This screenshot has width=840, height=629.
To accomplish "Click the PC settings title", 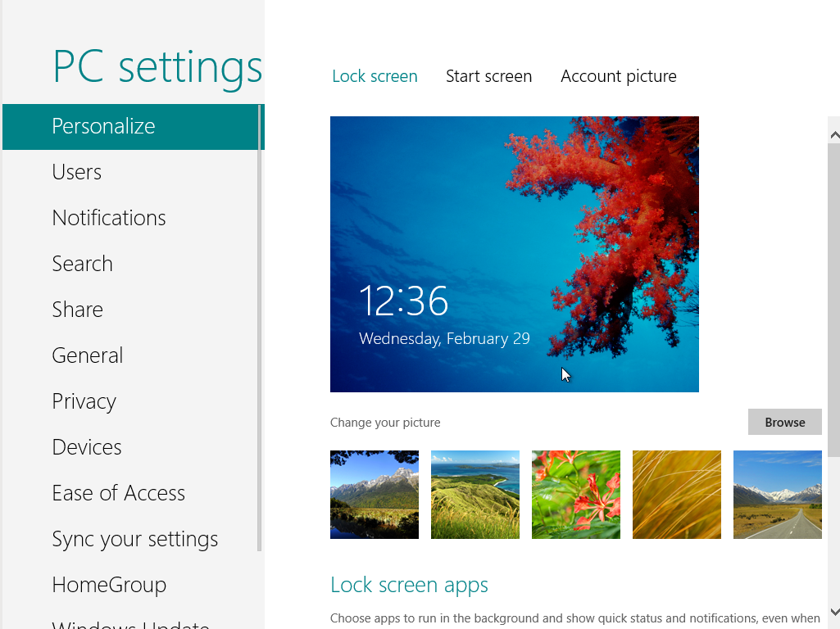I will pos(157,67).
